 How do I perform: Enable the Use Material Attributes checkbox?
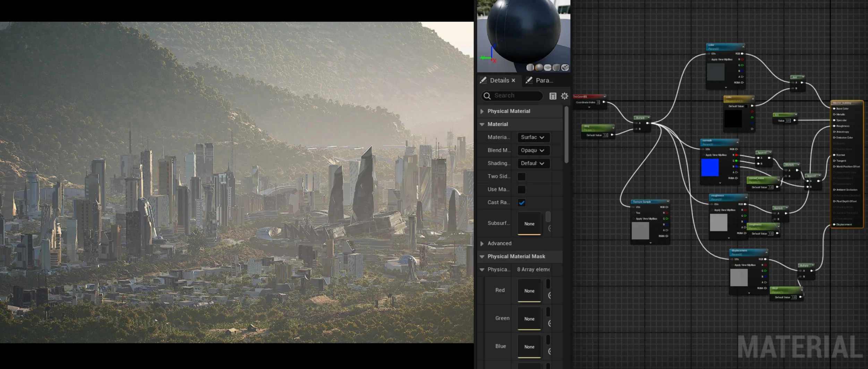coord(521,190)
